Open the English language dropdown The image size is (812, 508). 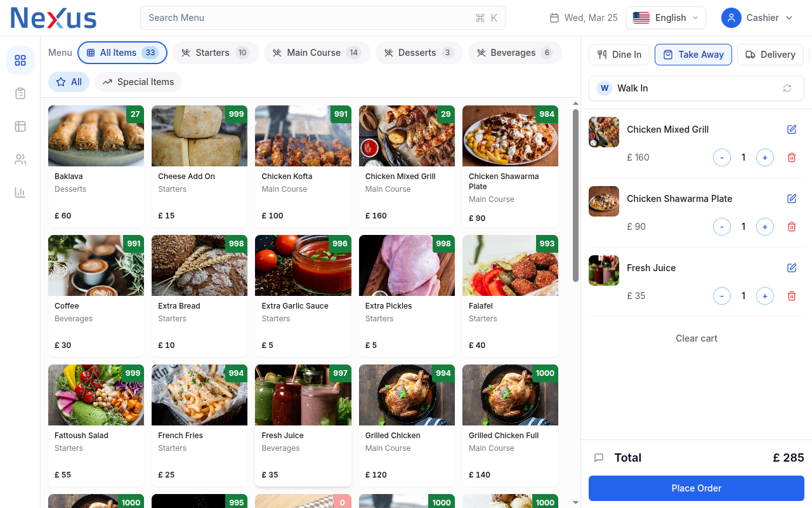click(x=666, y=18)
